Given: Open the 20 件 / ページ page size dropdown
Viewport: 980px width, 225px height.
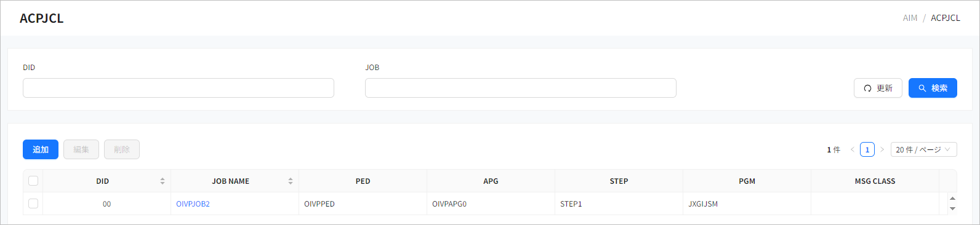Looking at the screenshot, I should [923, 149].
